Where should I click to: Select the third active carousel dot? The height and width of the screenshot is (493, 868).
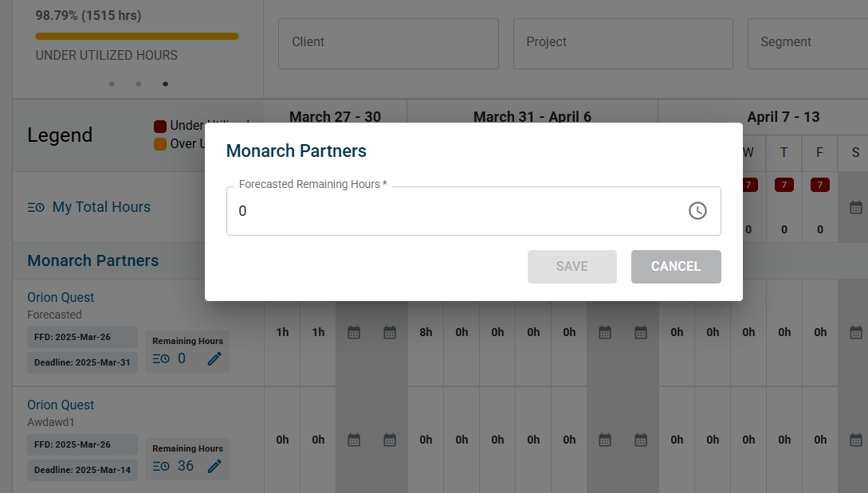point(165,84)
